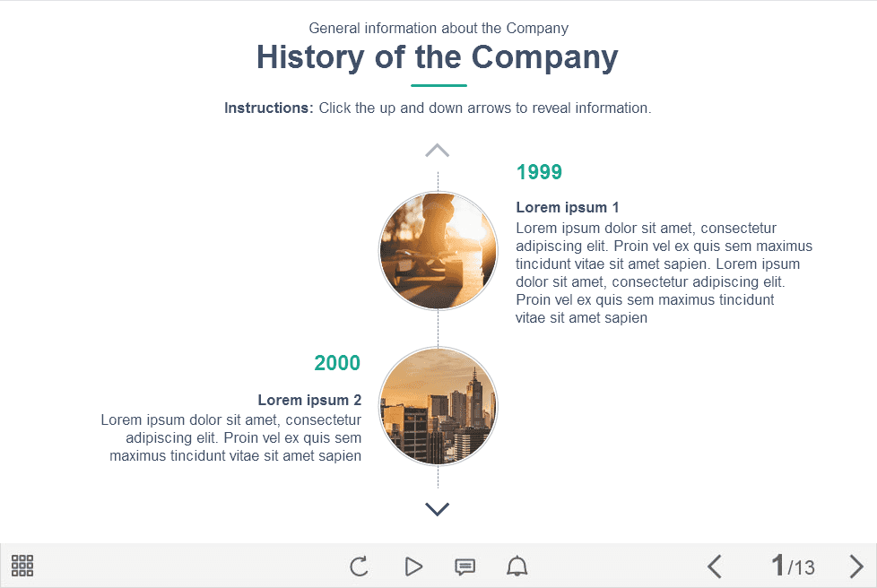Click the up chevron above the timeline

(437, 151)
